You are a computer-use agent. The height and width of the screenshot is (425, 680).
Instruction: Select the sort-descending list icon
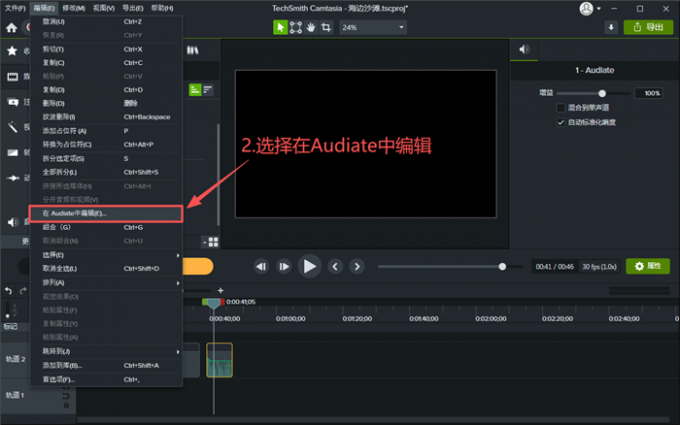pos(208,90)
